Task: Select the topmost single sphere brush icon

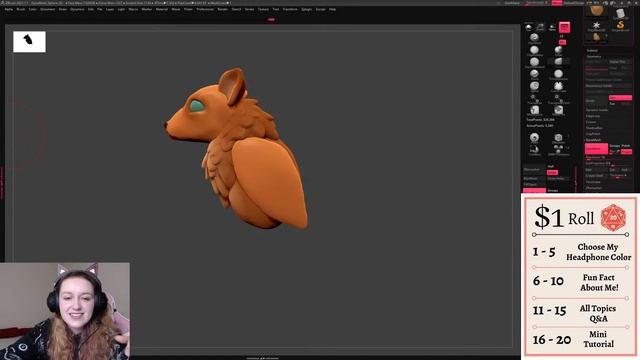Action: click(534, 38)
